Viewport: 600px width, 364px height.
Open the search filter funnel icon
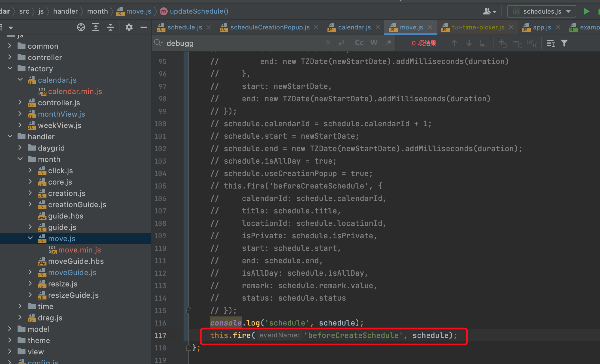click(564, 43)
